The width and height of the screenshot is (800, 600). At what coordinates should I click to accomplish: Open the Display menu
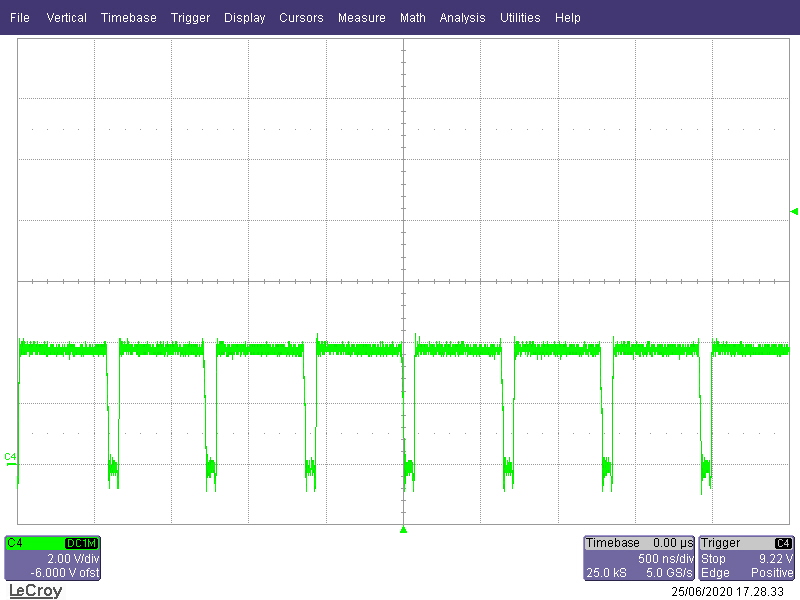pos(244,18)
